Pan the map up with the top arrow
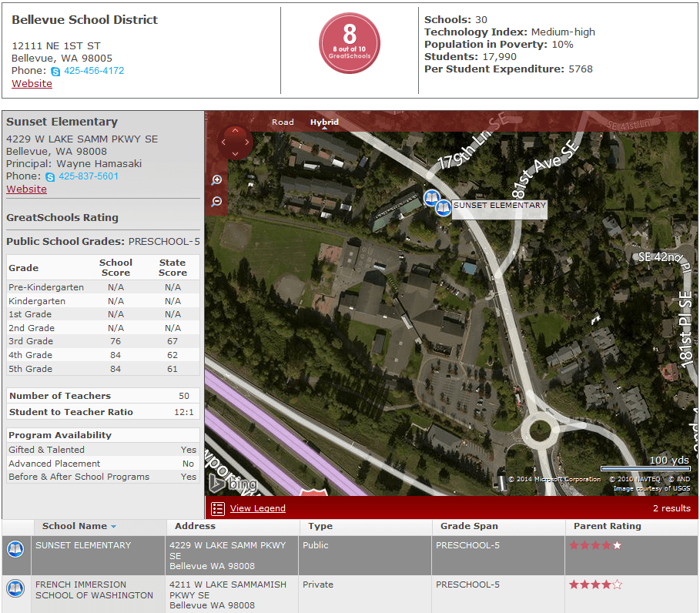The image size is (700, 613). pyautogui.click(x=236, y=131)
